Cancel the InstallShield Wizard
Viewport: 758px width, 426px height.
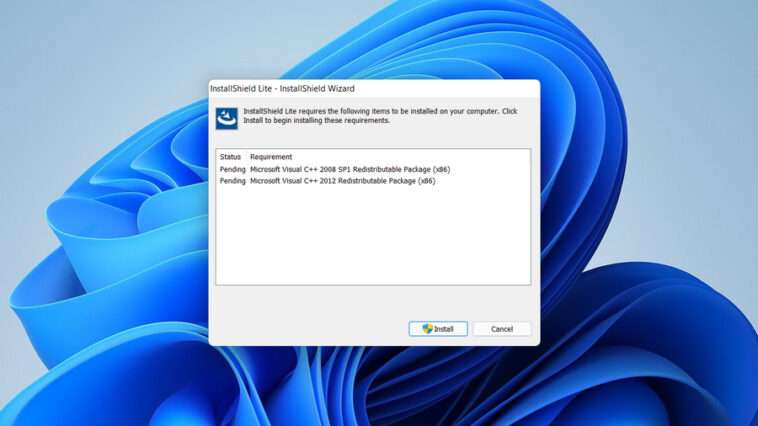pos(501,329)
